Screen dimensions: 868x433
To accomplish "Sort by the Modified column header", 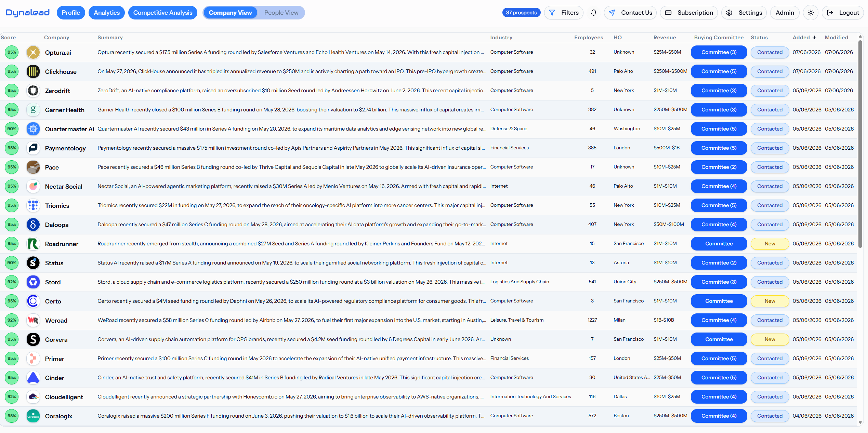I will click(836, 38).
